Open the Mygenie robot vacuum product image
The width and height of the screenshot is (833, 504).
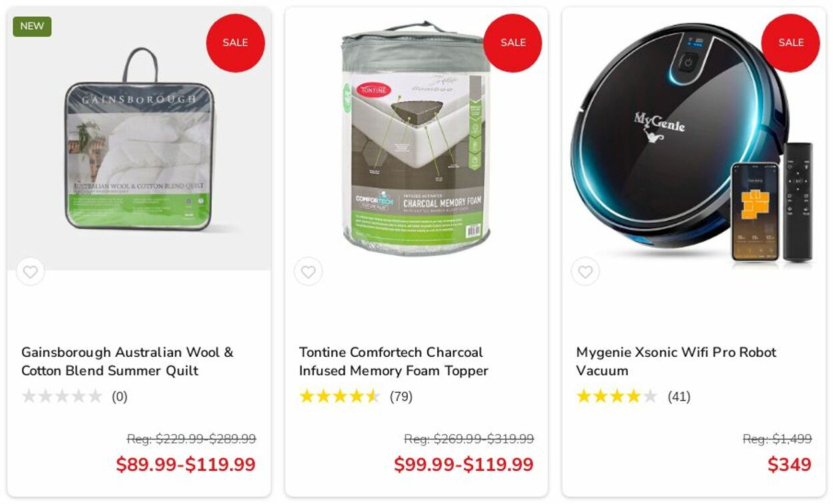coord(693,138)
